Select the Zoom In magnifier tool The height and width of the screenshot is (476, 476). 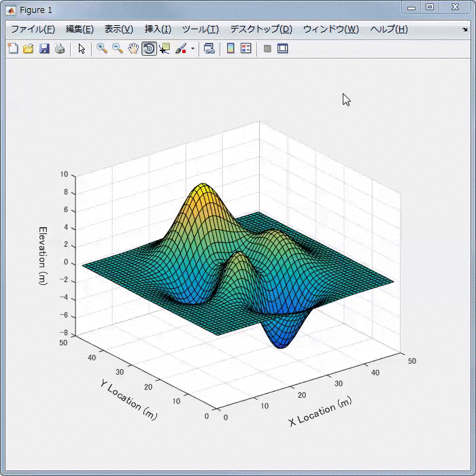[101, 49]
